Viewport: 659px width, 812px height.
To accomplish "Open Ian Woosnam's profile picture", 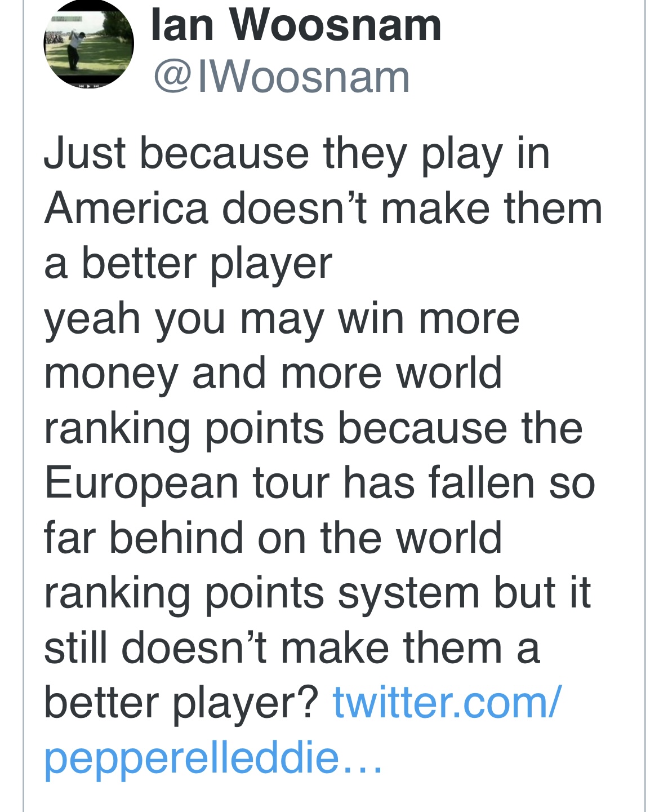I will 88,43.
